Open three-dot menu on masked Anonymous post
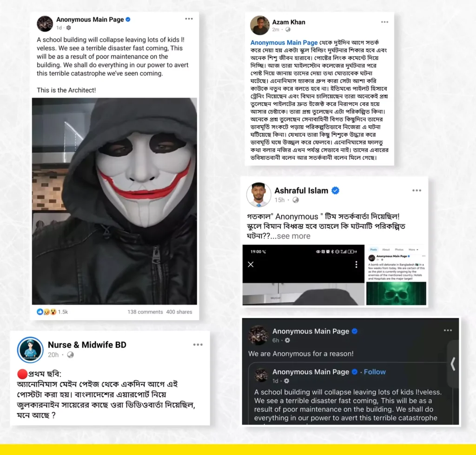Viewport: 476px width, 455px height. pyautogui.click(x=189, y=19)
